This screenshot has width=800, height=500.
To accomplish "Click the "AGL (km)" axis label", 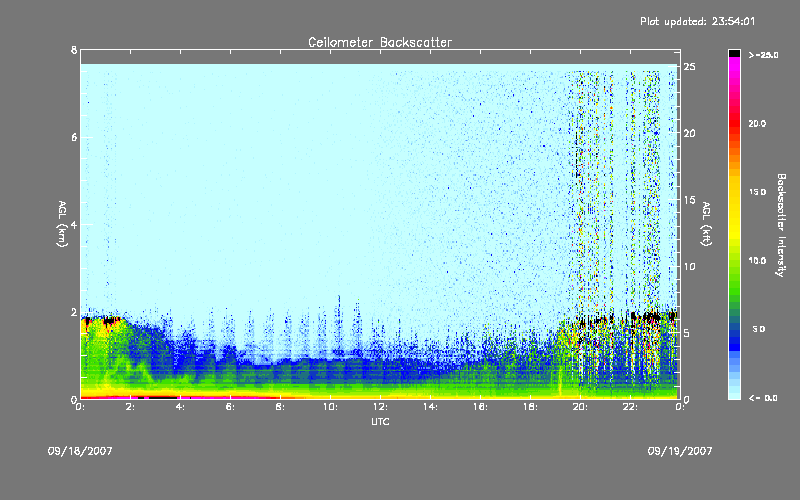I will tap(62, 224).
